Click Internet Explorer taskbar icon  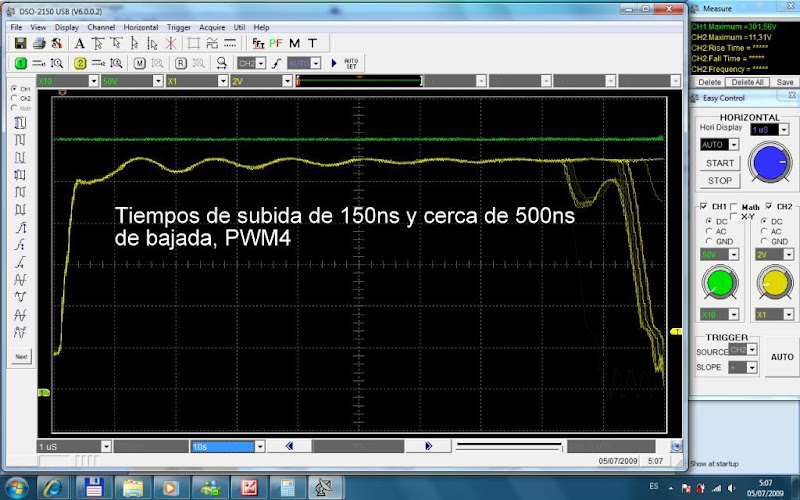coord(53,488)
